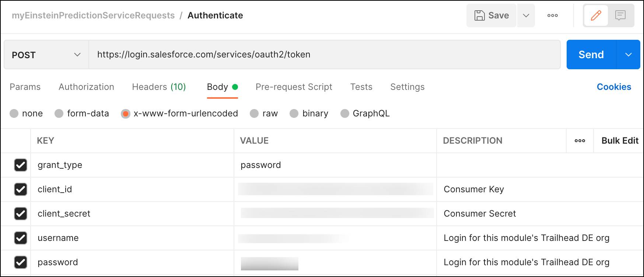The height and width of the screenshot is (277, 644).
Task: Uncheck the password row checkbox
Action: pyautogui.click(x=21, y=262)
